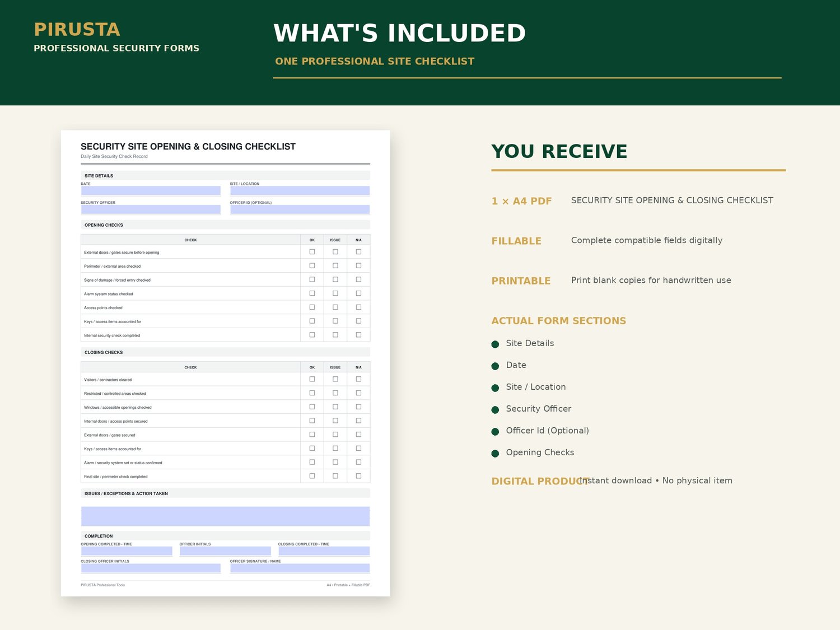Click the '1 × A4 PDF' label
This screenshot has height=630, width=840.
[x=521, y=201]
